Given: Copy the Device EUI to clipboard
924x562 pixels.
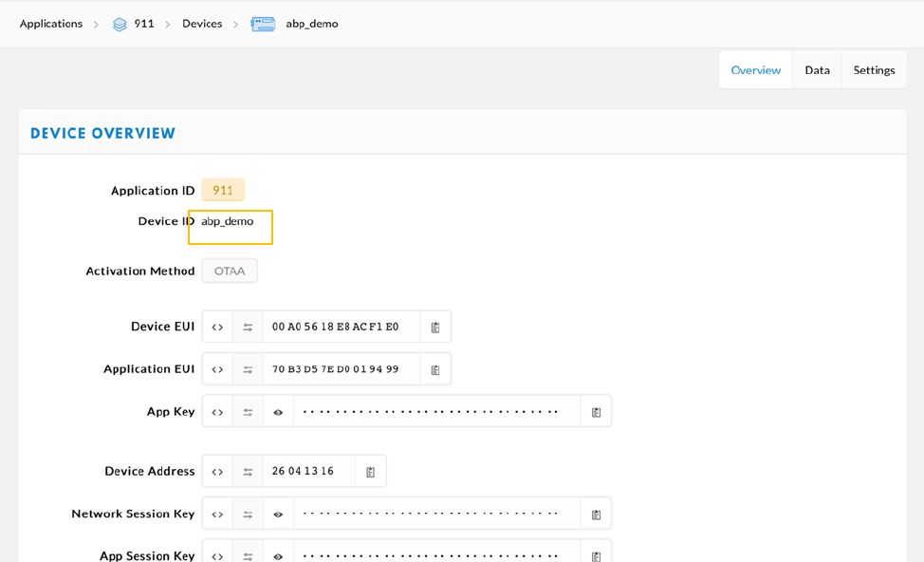Looking at the screenshot, I should 435,327.
